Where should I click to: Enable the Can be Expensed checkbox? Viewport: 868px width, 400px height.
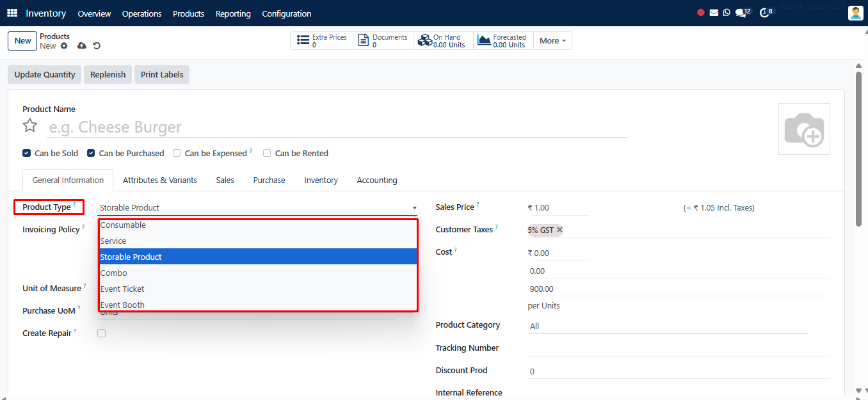[177, 154]
